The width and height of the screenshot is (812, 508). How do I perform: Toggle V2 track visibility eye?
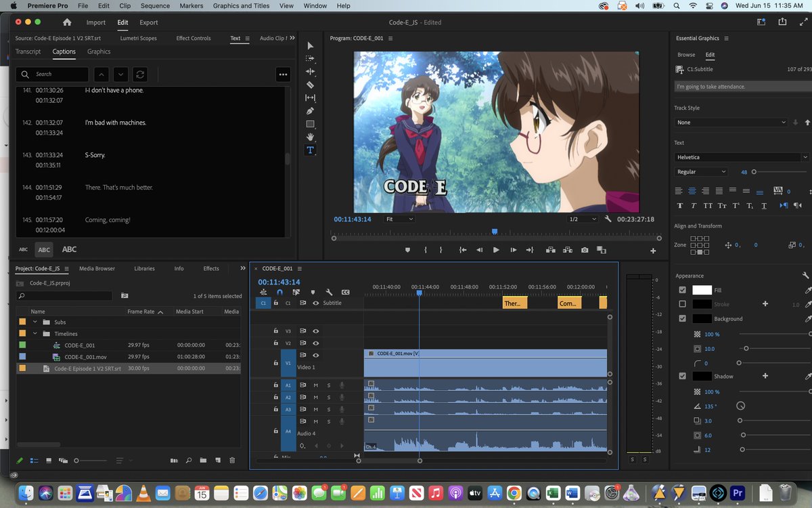coord(315,343)
